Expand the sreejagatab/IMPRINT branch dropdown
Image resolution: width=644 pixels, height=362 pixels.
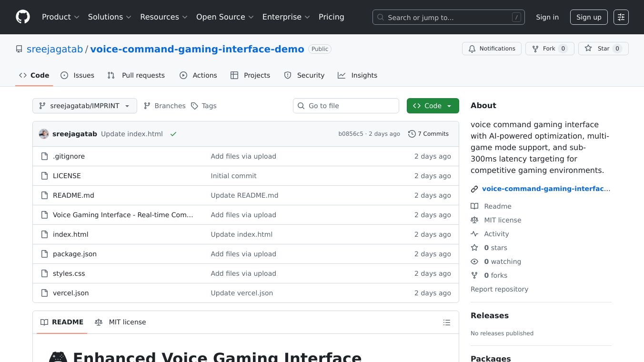click(85, 106)
